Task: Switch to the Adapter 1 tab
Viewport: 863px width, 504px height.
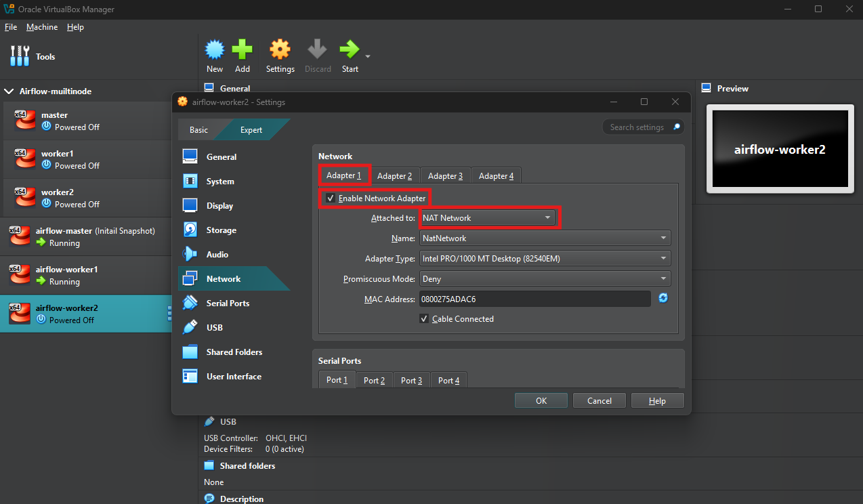Action: coord(344,175)
